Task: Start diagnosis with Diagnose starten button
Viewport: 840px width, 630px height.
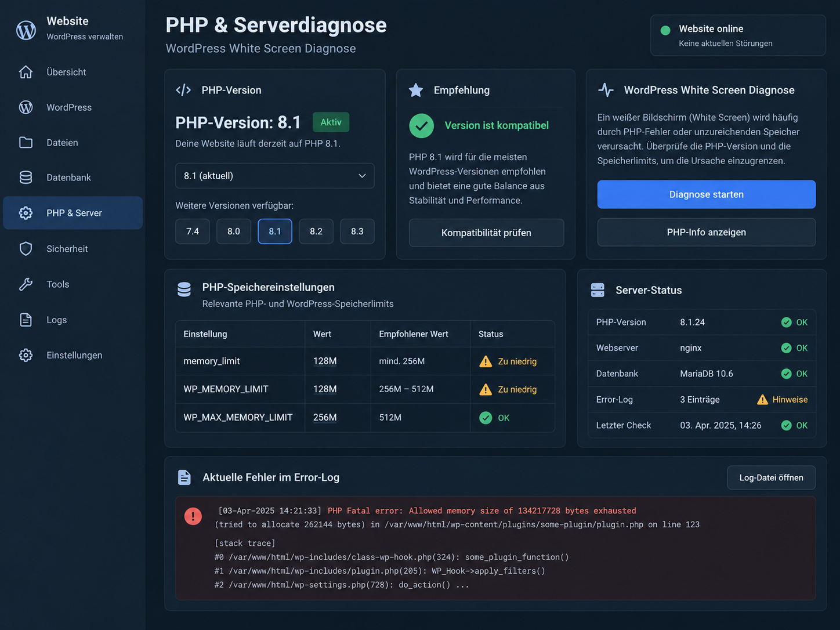Action: [707, 194]
